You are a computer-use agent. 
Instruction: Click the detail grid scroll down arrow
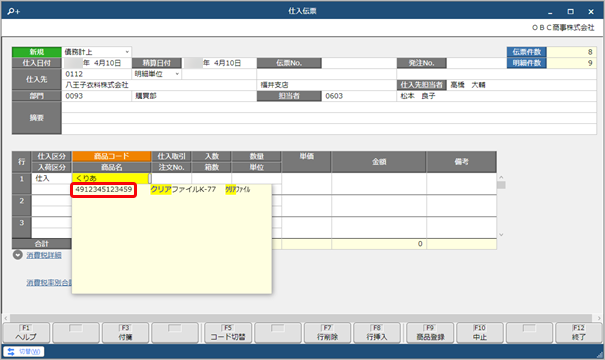click(x=501, y=234)
